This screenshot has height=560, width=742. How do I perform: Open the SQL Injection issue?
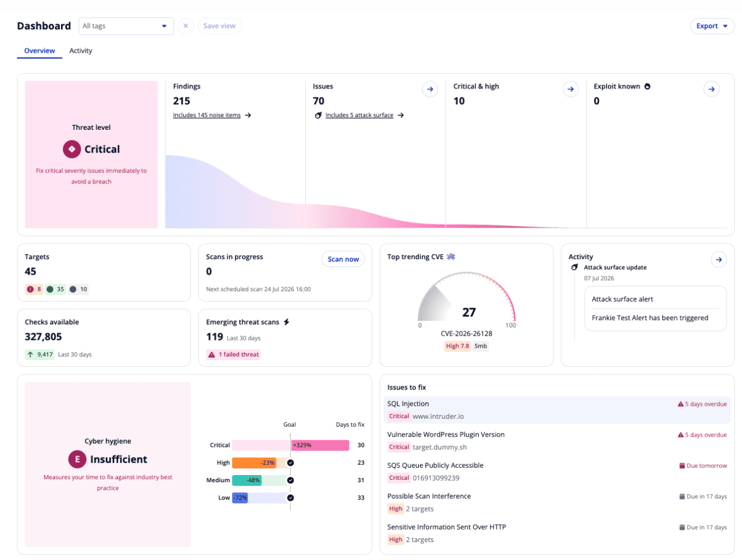[x=557, y=410]
